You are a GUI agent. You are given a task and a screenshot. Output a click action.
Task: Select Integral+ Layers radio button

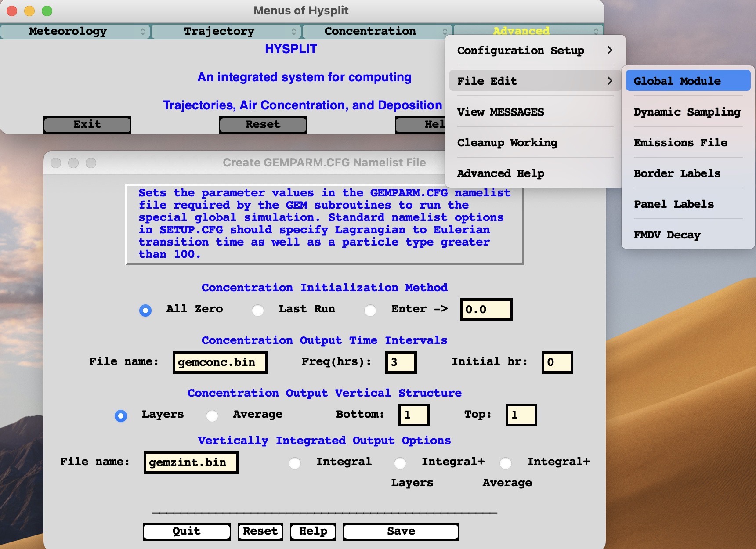tap(400, 463)
